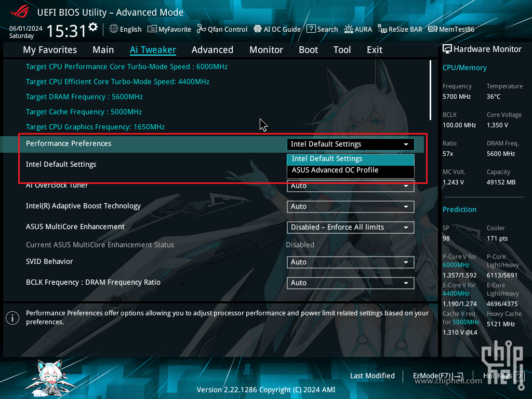Screen dimensions: 532x399
Task: Click the 5700 MHz frequency value
Action: coord(457,96)
